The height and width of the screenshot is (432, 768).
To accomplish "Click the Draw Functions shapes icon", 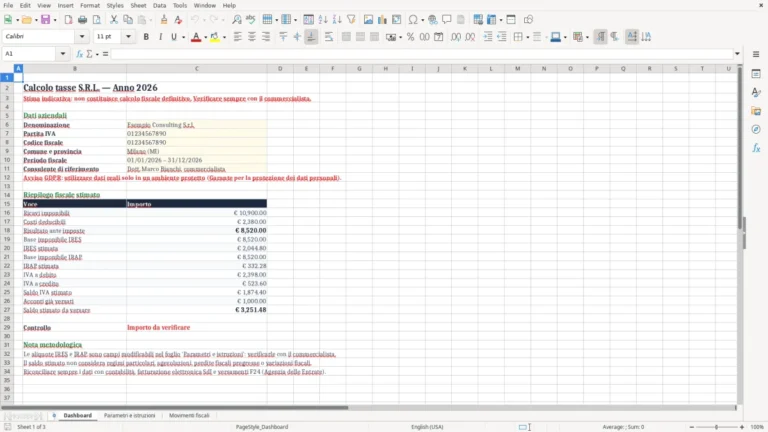I will (528, 20).
